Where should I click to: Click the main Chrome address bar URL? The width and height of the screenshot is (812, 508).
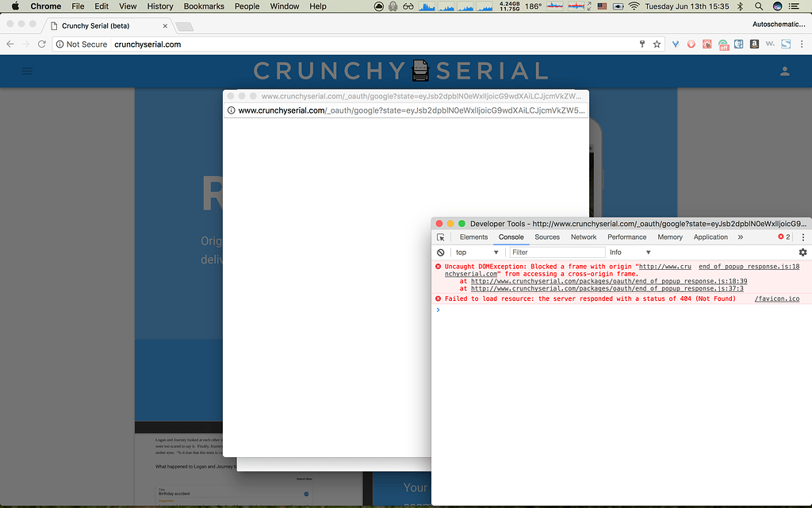tap(147, 44)
